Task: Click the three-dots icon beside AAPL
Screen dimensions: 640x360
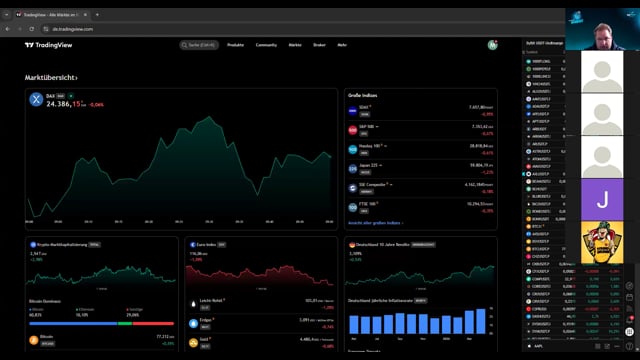Action: [x=617, y=346]
